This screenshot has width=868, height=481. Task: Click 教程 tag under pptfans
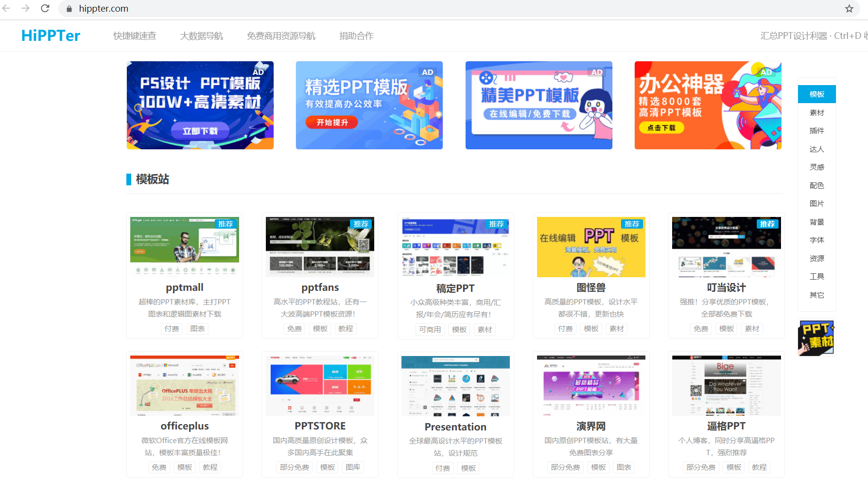click(346, 329)
